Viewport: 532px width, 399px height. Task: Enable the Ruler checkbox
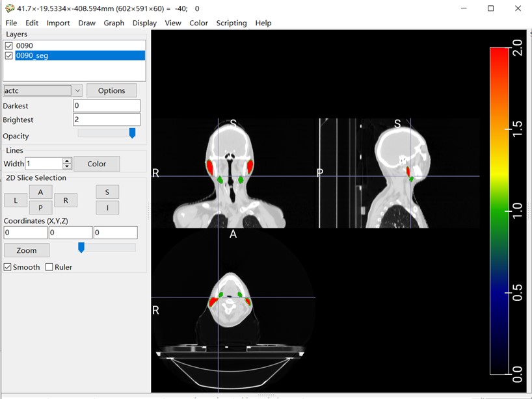pos(49,267)
